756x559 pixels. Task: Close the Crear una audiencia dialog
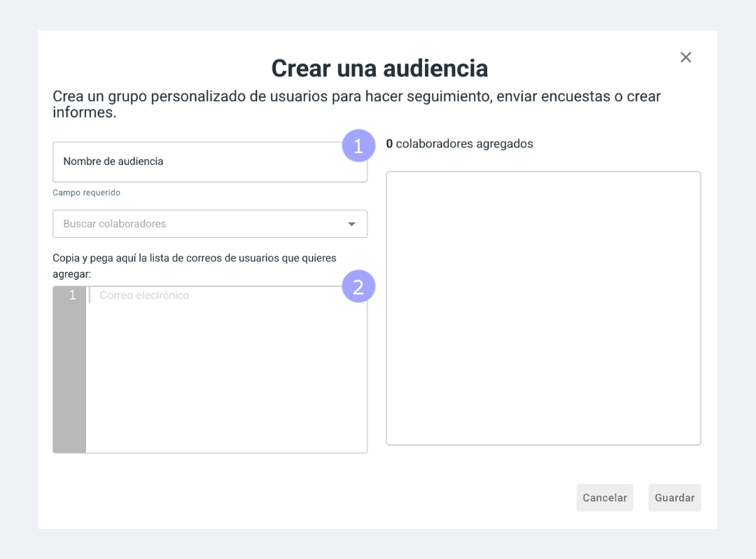685,57
